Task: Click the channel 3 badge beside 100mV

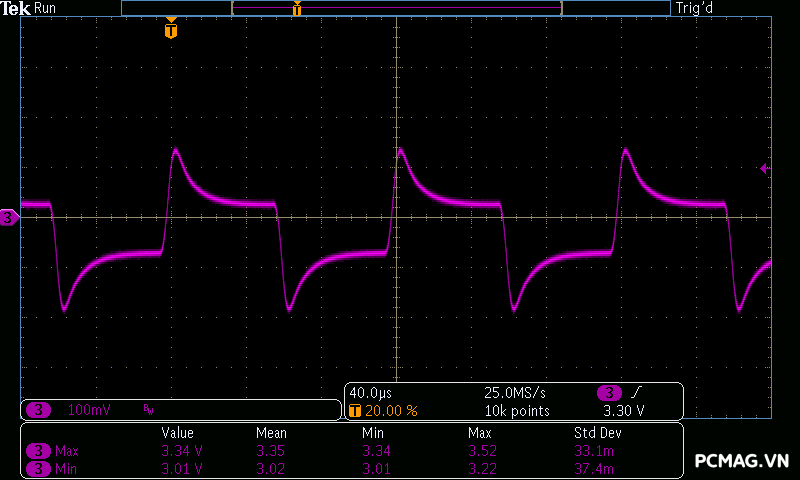Action: click(39, 410)
